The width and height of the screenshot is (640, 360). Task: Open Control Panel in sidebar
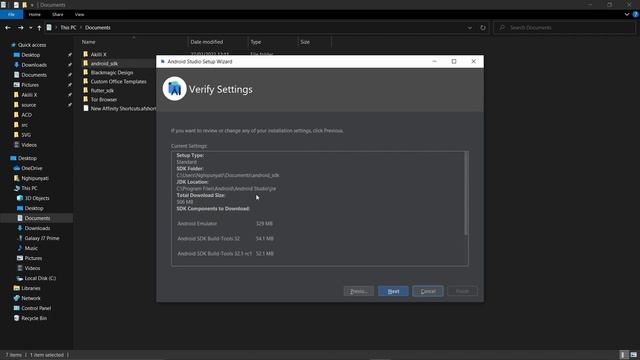[36, 308]
